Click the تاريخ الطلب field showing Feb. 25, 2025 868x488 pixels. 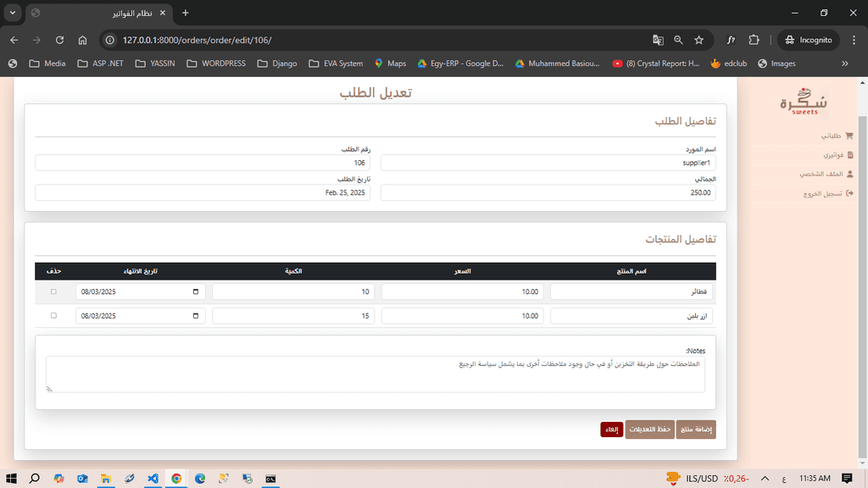tap(203, 192)
